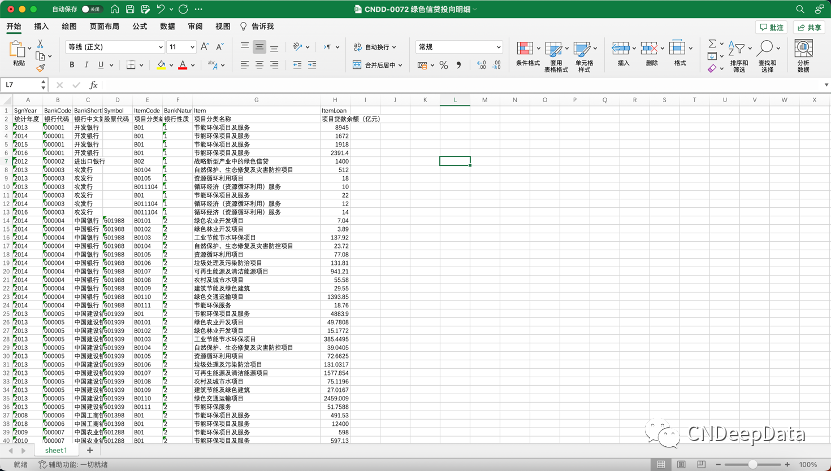Screen dimensions: 832x472
Task: Click cell with text 进出口银行
Action: 88,161
